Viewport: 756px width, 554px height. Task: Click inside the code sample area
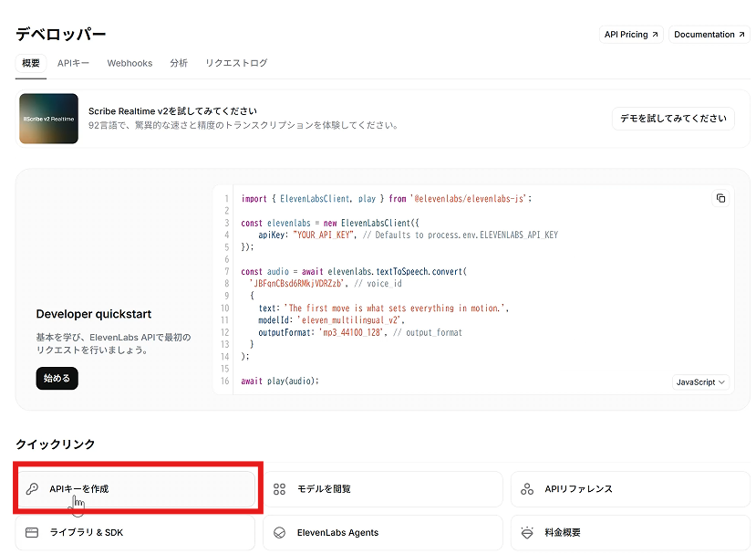click(x=456, y=292)
